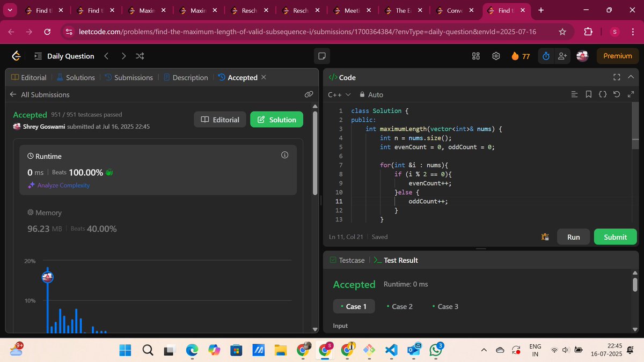
Task: Start the stopwatch timer
Action: (546, 56)
